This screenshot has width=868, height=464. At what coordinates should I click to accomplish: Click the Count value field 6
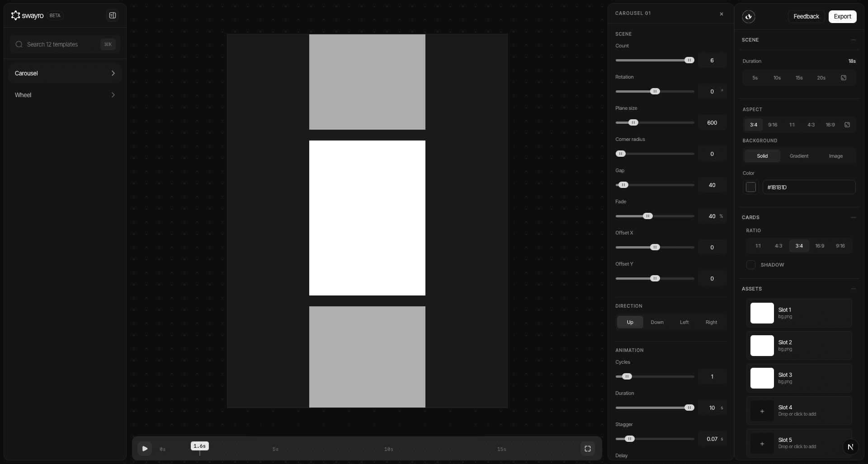[x=712, y=60]
